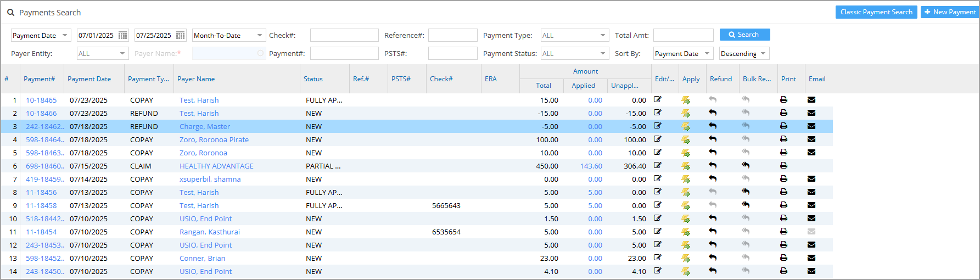The image size is (980, 280).
Task: Select the CLAIM payment type cell
Action: [x=141, y=166]
